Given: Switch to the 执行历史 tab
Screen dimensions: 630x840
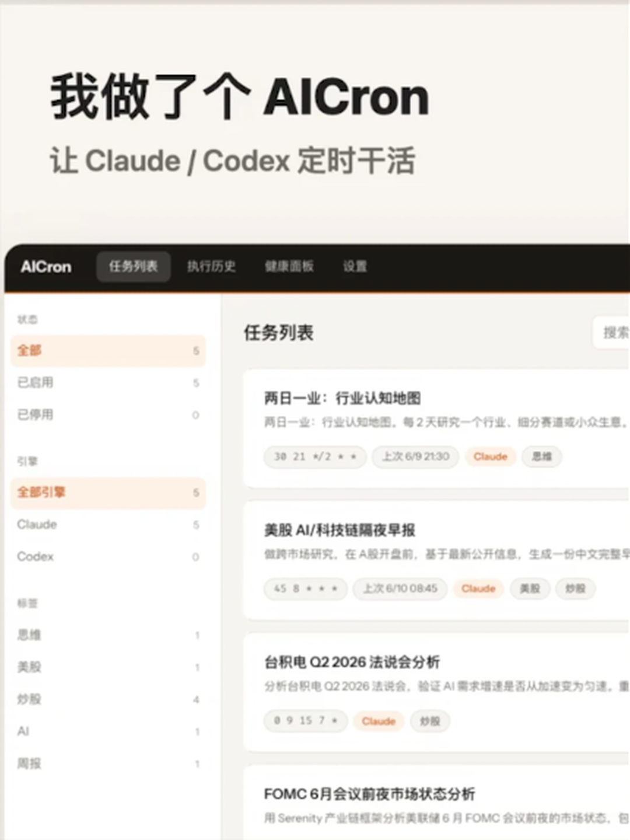Looking at the screenshot, I should pyautogui.click(x=211, y=267).
